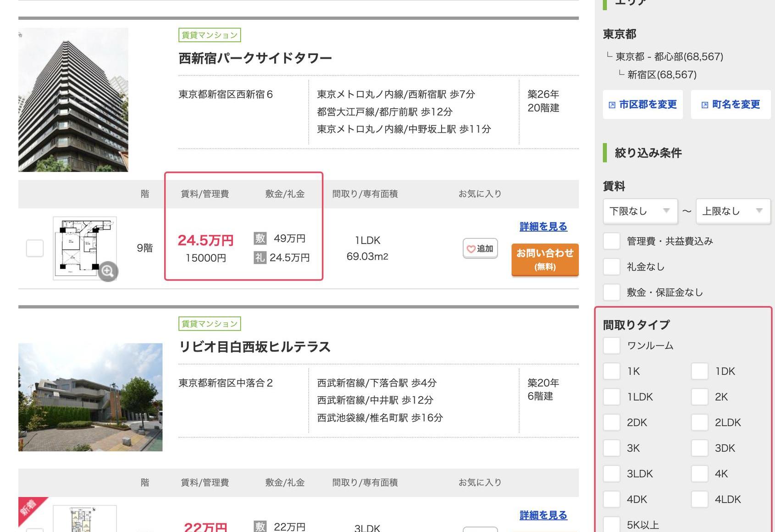Check the 4DK layout checkbox

coord(612,499)
